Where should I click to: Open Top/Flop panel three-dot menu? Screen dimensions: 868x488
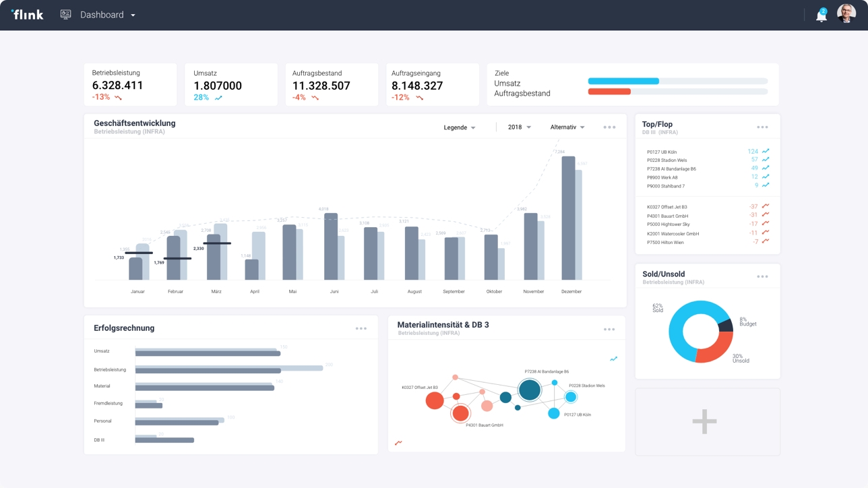(762, 127)
